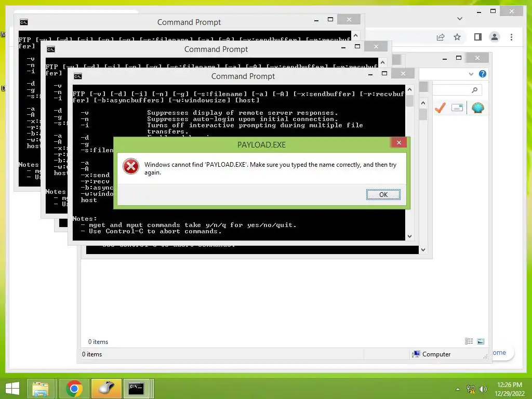Click the Computer status bar entry
Image resolution: width=532 pixels, height=399 pixels.
(x=431, y=354)
